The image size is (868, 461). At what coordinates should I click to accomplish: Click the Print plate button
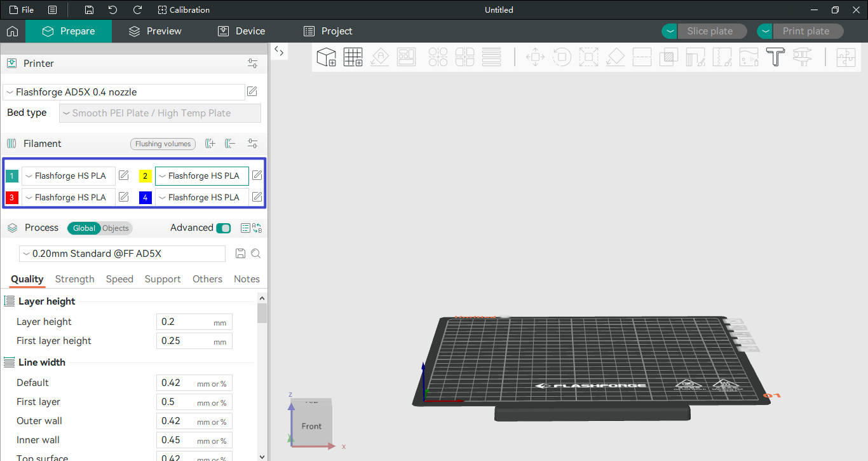[x=808, y=31]
